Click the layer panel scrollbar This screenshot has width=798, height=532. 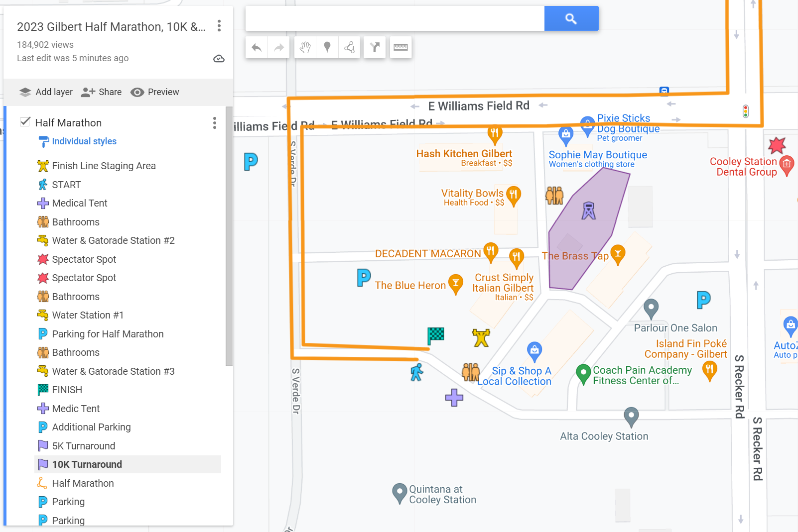pos(229,236)
